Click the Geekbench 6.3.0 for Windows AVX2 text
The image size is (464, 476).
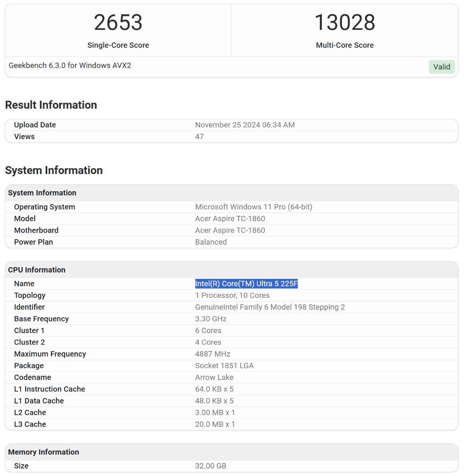tap(70, 65)
